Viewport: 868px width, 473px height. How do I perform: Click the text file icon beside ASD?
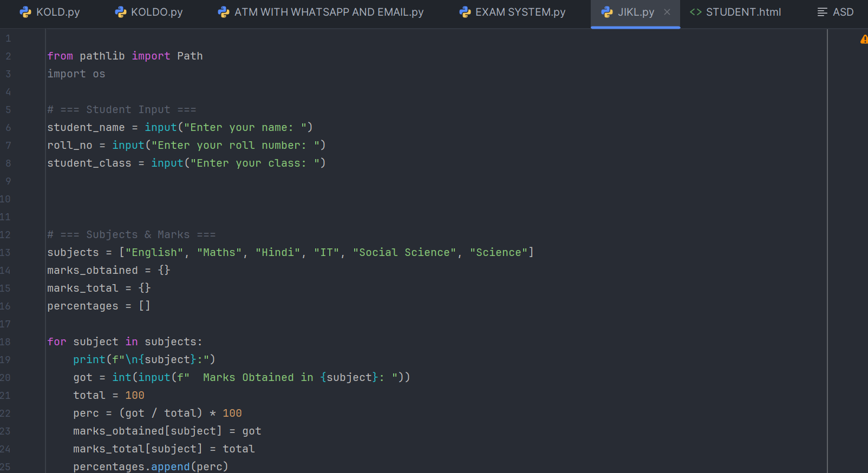tap(822, 12)
